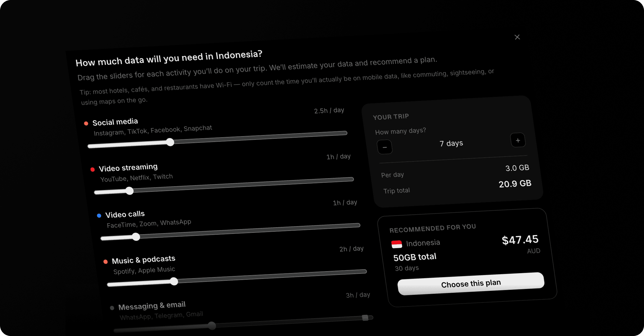The height and width of the screenshot is (336, 644).
Task: Click the "$47.45" plan price
Action: point(520,240)
